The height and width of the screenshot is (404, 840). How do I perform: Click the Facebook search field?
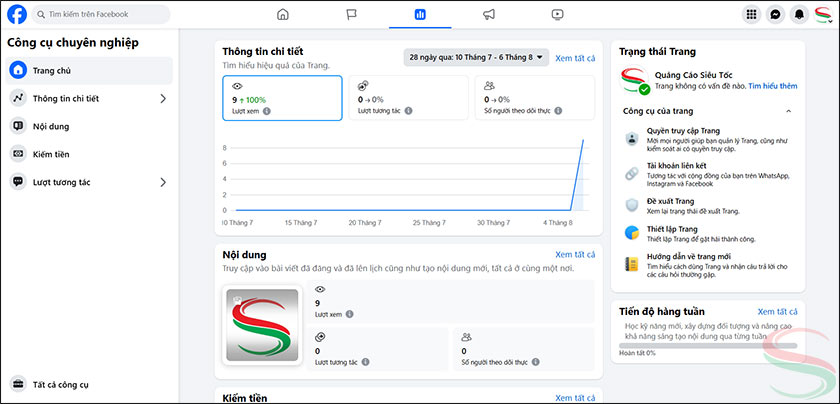click(100, 15)
